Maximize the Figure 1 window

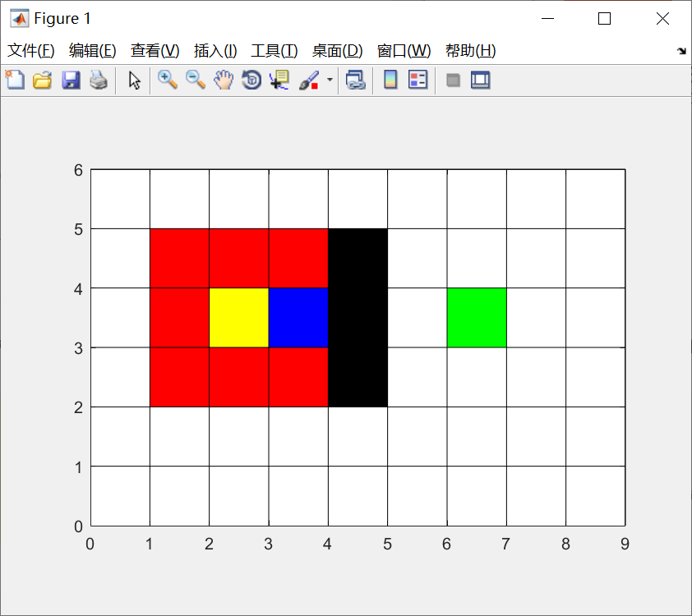coord(604,19)
